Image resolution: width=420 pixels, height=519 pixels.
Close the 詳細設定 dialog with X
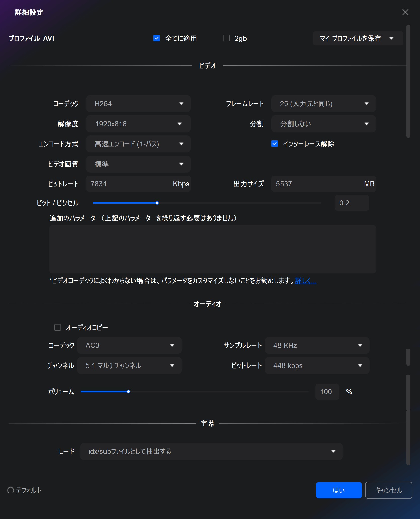tap(405, 12)
